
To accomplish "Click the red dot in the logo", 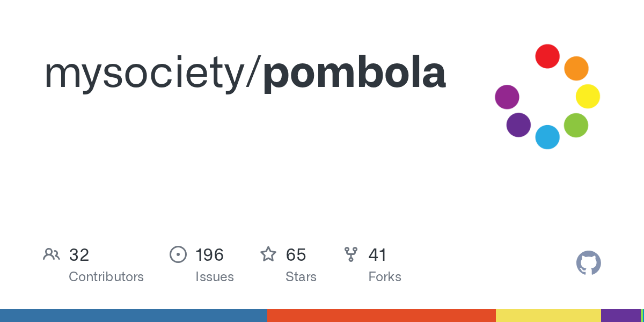I will click(547, 56).
